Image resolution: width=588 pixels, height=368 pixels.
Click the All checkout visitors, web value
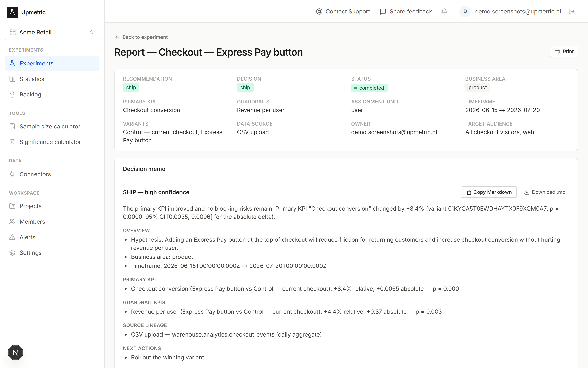pyautogui.click(x=500, y=132)
